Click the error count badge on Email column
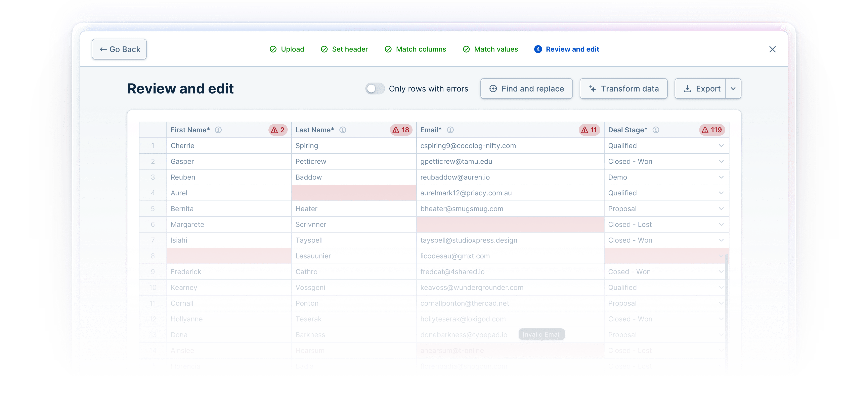The image size is (868, 396). (x=589, y=130)
